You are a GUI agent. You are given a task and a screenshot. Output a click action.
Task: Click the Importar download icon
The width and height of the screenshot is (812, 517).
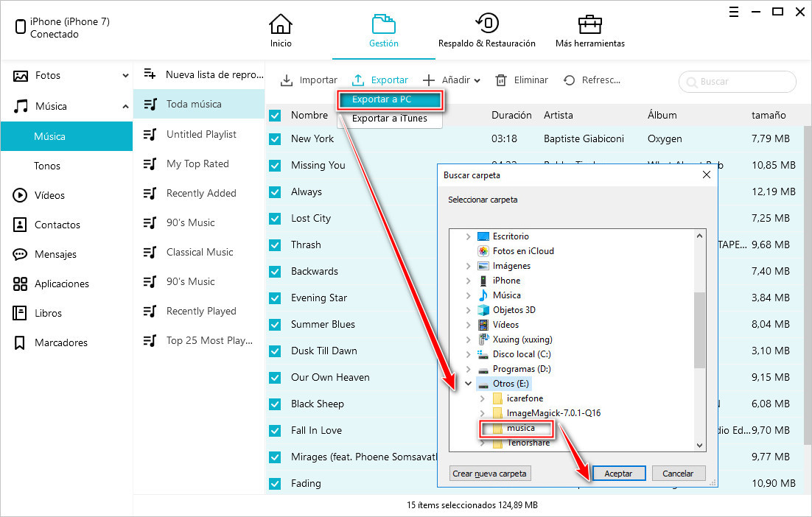287,80
